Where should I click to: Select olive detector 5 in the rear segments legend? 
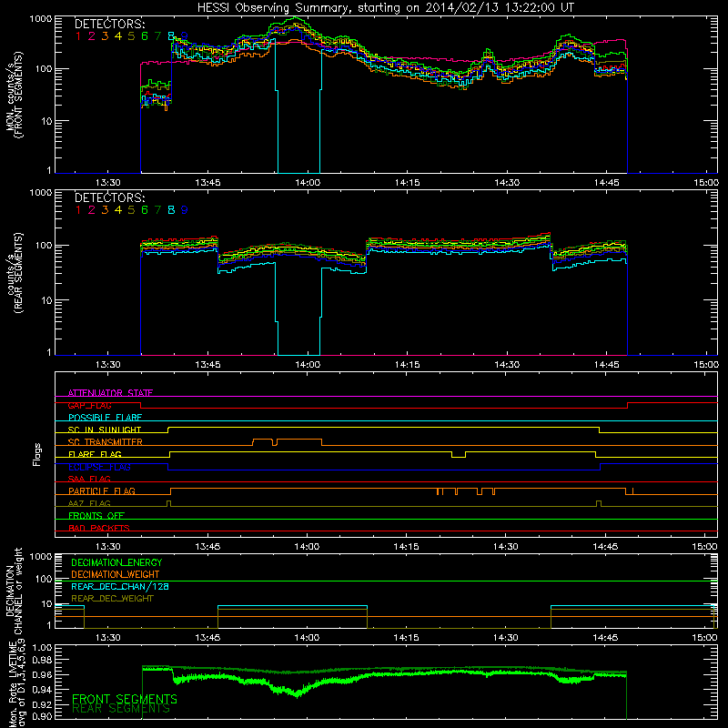tap(131, 210)
